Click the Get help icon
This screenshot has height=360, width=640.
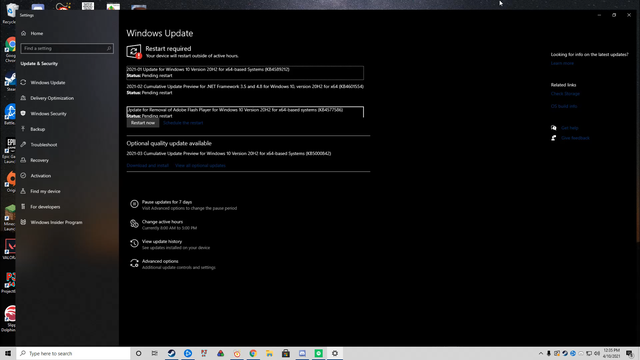[x=553, y=128]
